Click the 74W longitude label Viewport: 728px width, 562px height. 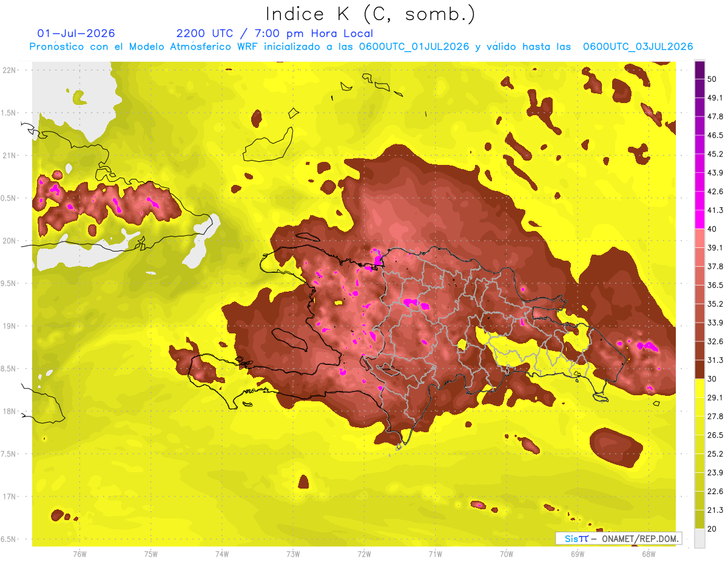[x=222, y=554]
